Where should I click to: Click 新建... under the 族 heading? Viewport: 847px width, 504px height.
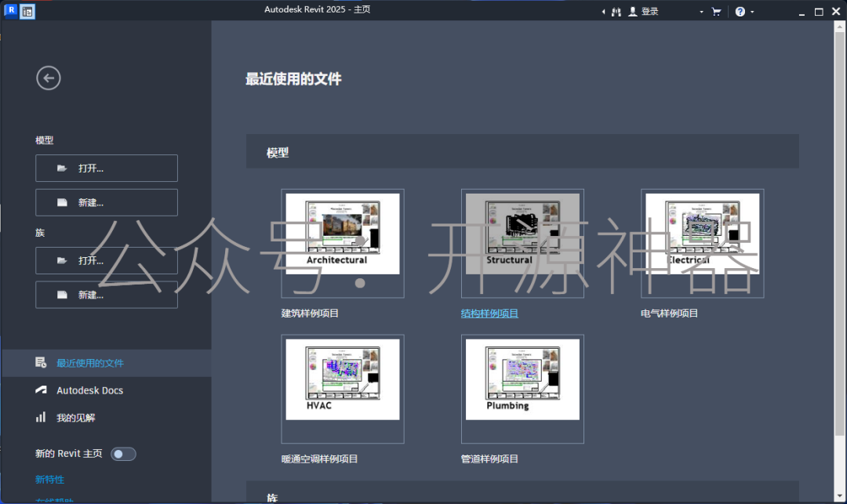click(x=107, y=295)
